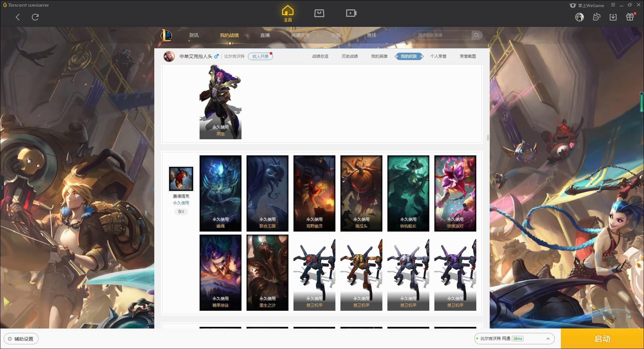This screenshot has width=644, height=349.
Task: Click the summoner profile avatar
Action: click(x=169, y=56)
